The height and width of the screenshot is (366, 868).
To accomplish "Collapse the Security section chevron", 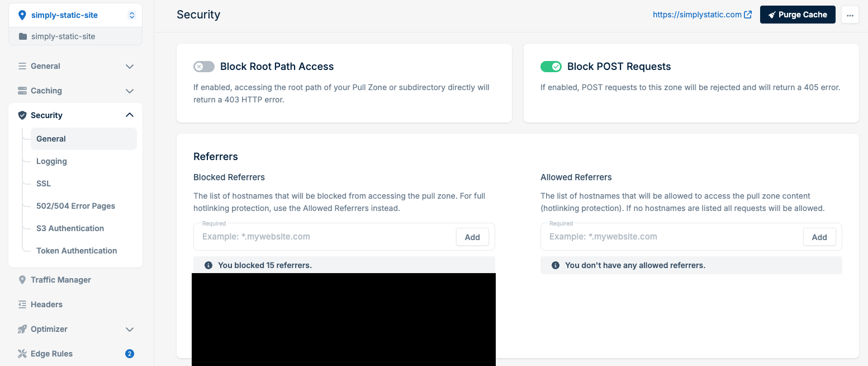I will [129, 114].
